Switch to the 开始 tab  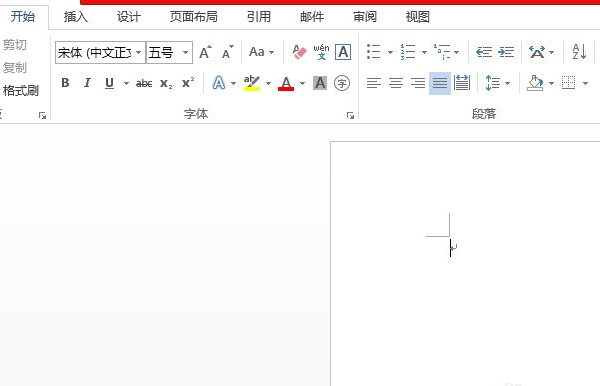click(23, 16)
